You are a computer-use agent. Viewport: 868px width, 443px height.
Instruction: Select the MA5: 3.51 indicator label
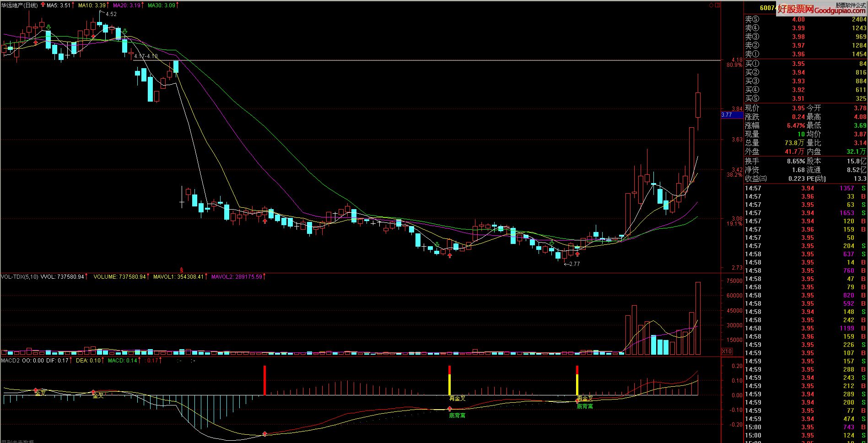59,5
